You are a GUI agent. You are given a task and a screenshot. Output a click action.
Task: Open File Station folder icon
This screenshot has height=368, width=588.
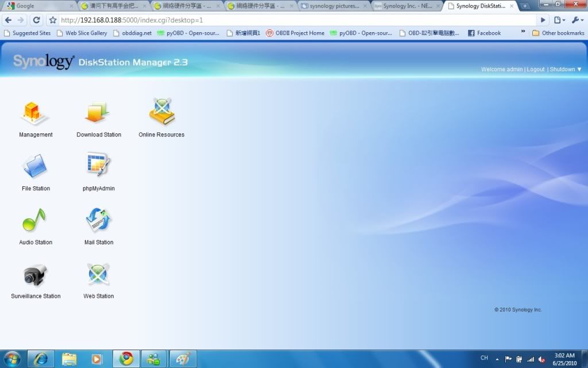click(35, 167)
